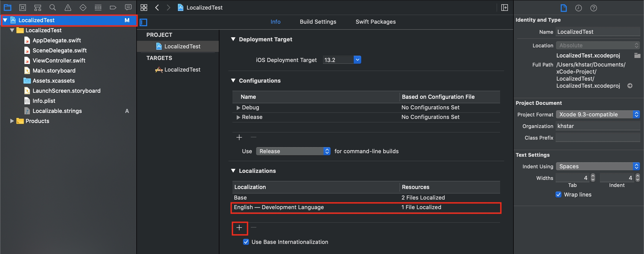Open the Indent Using Spaces dropdown
Image resolution: width=644 pixels, height=254 pixels.
pos(598,166)
